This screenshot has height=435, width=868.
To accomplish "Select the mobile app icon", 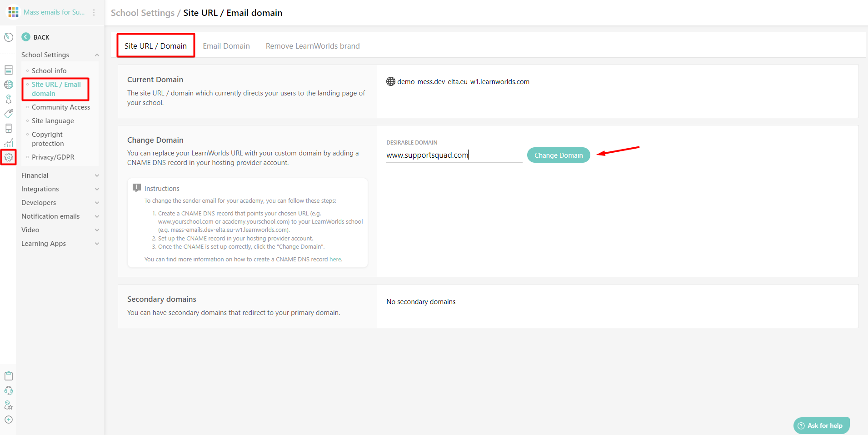I will [9, 128].
